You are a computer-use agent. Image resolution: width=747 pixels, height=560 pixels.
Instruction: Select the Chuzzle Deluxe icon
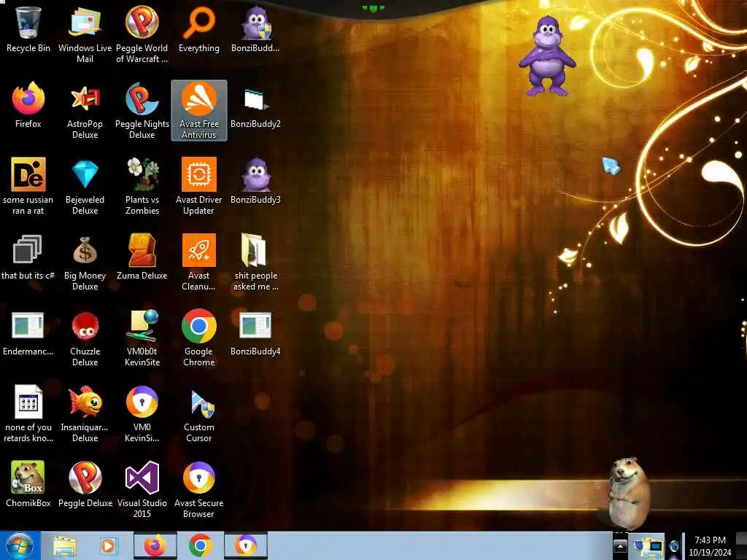coord(85,338)
